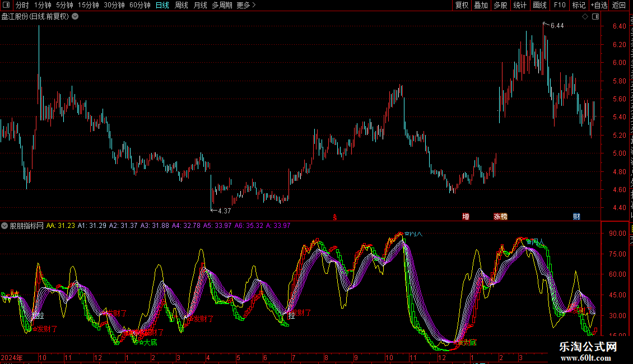Switch to 周线 weekly chart
This screenshot has width=633, height=364.
(x=181, y=5)
